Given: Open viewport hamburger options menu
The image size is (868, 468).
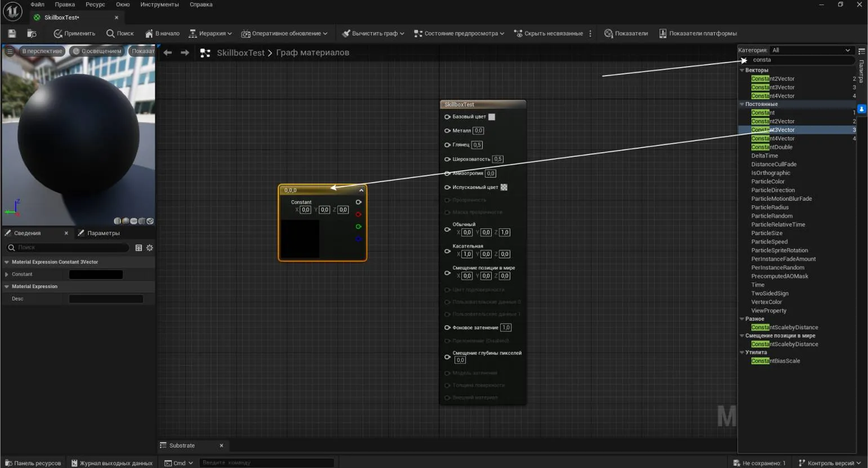Looking at the screenshot, I should 10,51.
